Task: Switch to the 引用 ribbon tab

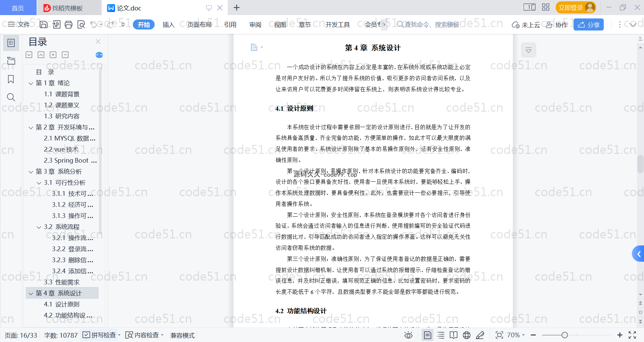Action: [230, 24]
